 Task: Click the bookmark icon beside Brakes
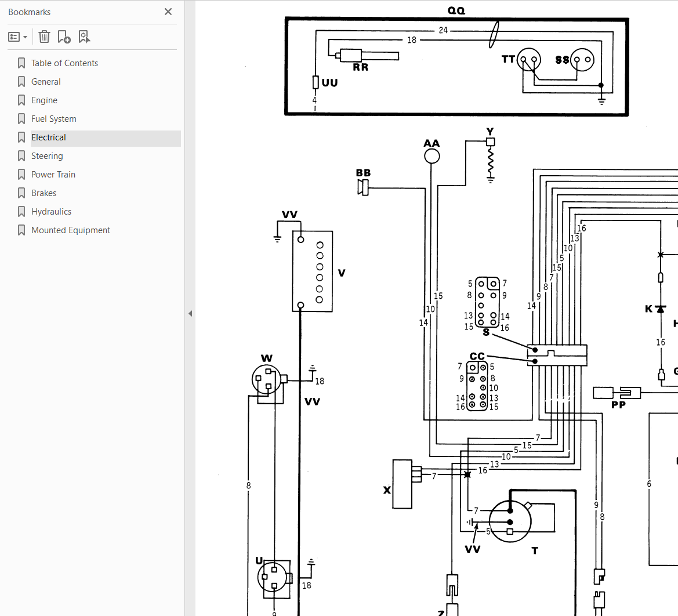21,193
